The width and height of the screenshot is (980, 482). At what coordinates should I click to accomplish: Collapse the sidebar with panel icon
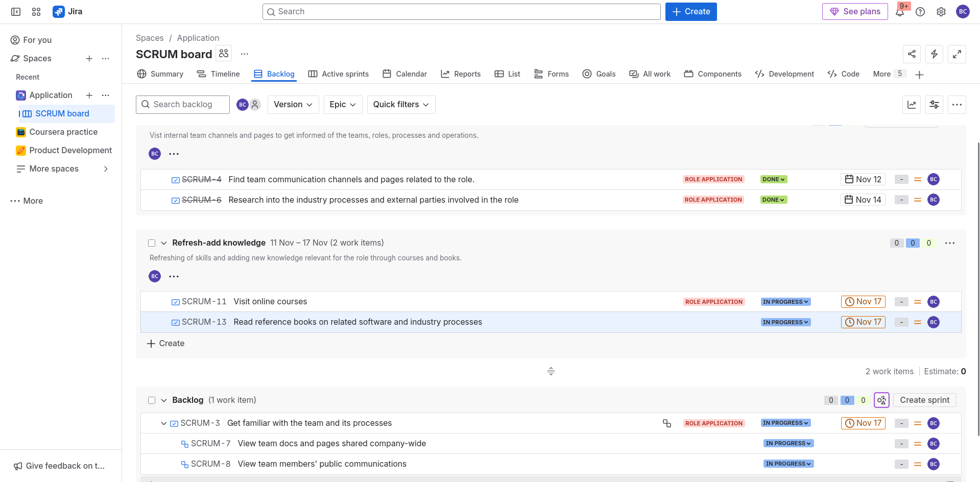[16, 12]
